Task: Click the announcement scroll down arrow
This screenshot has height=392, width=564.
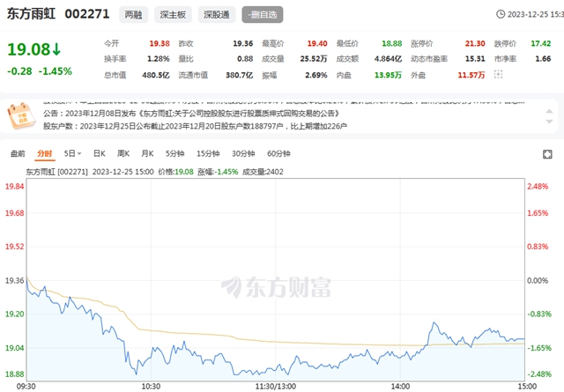Action: click(549, 122)
